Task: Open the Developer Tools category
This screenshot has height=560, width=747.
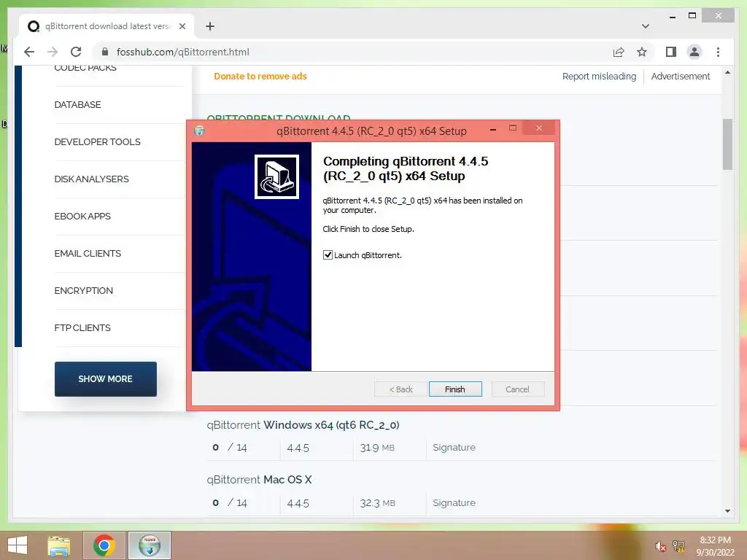Action: click(97, 142)
